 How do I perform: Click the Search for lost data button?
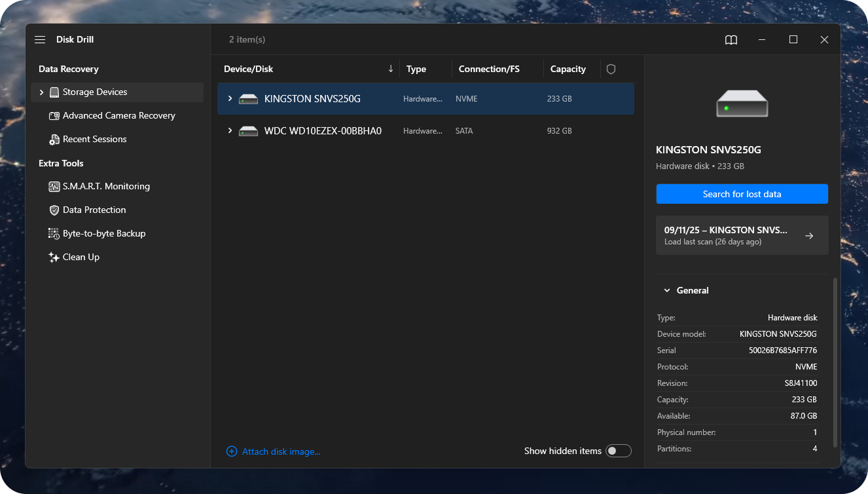[742, 194]
